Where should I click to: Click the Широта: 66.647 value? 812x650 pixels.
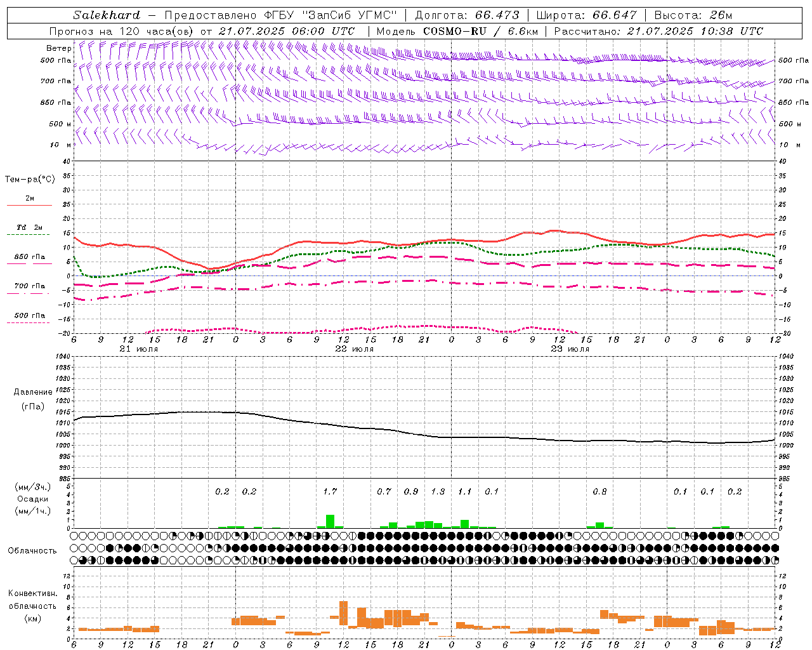(x=586, y=15)
